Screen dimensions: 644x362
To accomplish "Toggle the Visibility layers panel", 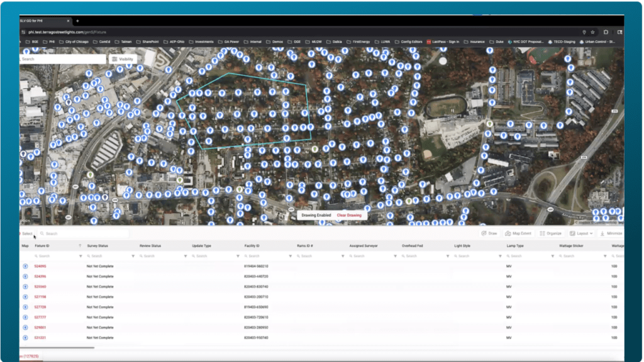I will pos(123,59).
